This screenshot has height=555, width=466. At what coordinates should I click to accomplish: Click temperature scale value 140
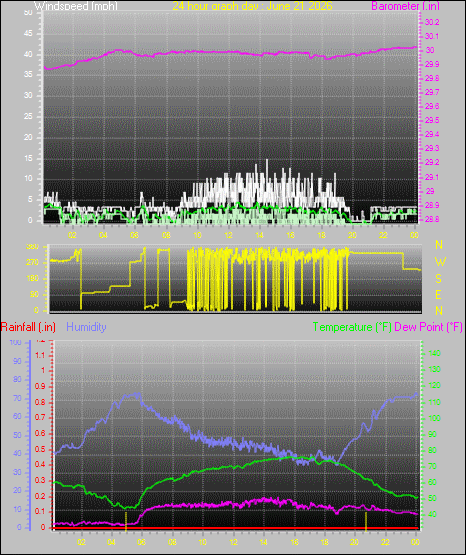435,353
